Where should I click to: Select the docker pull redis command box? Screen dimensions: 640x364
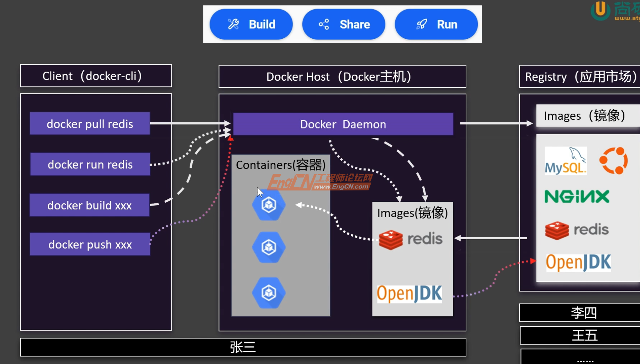coord(90,124)
